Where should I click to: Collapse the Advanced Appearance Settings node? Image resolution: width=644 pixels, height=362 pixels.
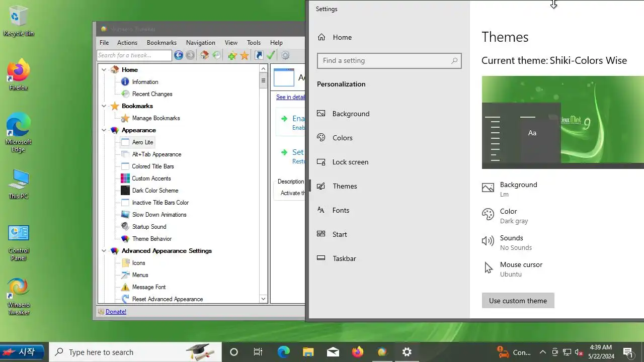(104, 251)
